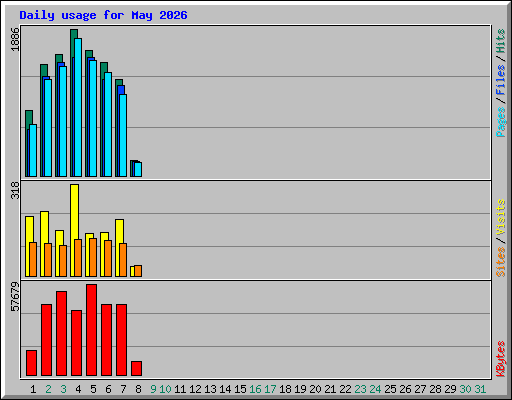Click day label 4 on the x-axis
The image size is (512, 400).
(x=78, y=389)
